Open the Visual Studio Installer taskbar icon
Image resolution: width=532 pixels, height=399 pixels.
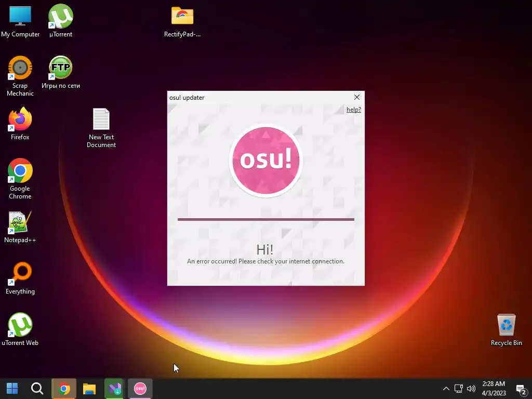click(x=115, y=389)
